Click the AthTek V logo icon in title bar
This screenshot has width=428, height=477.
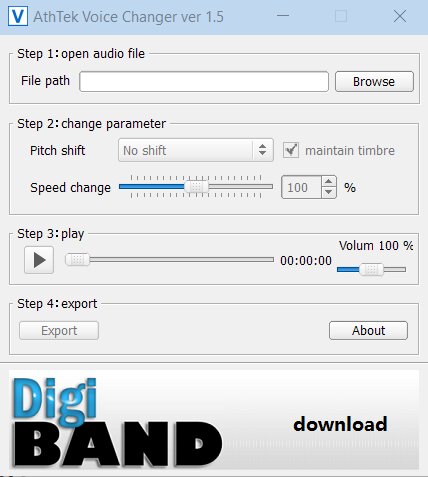tap(17, 16)
